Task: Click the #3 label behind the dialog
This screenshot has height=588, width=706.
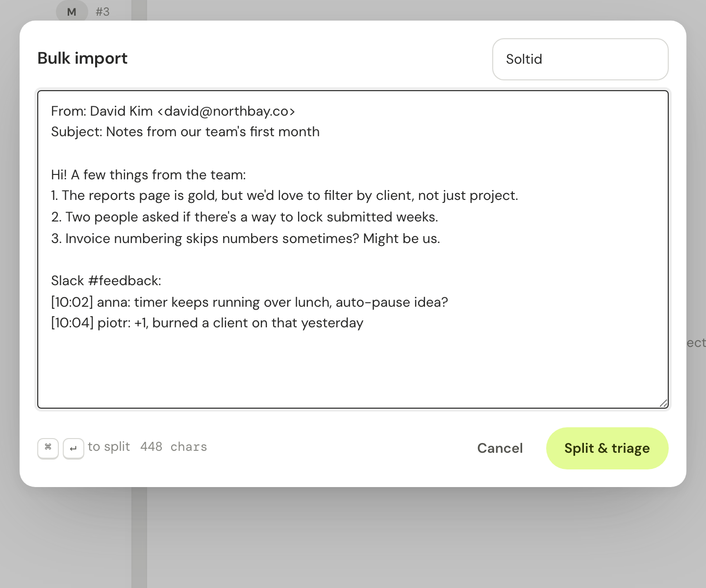Action: click(102, 12)
